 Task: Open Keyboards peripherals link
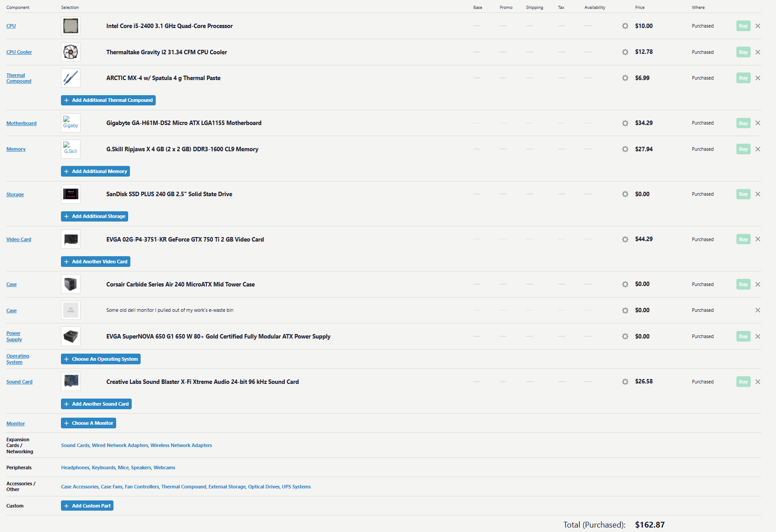click(x=104, y=468)
